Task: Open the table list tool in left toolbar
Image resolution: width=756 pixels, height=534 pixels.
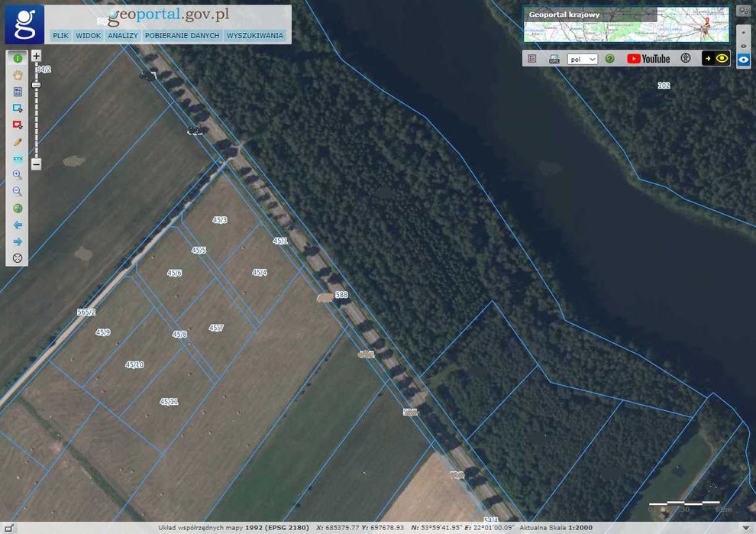Action: (x=18, y=92)
